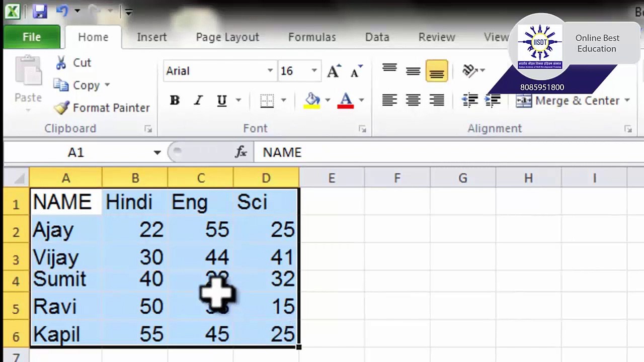Toggle italic formatting
This screenshot has height=362, width=644.
coord(198,101)
